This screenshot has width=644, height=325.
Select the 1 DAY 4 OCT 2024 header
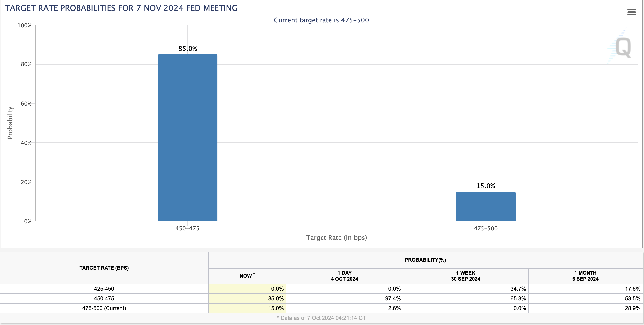pos(344,276)
